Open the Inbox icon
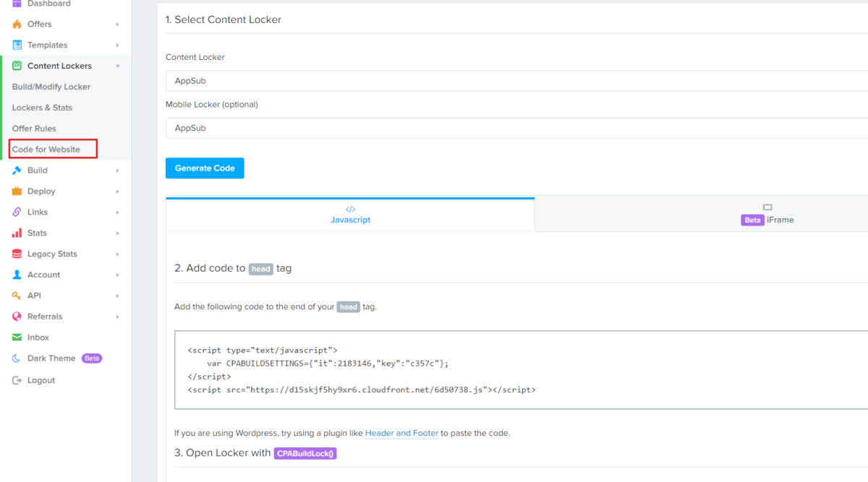 [17, 337]
